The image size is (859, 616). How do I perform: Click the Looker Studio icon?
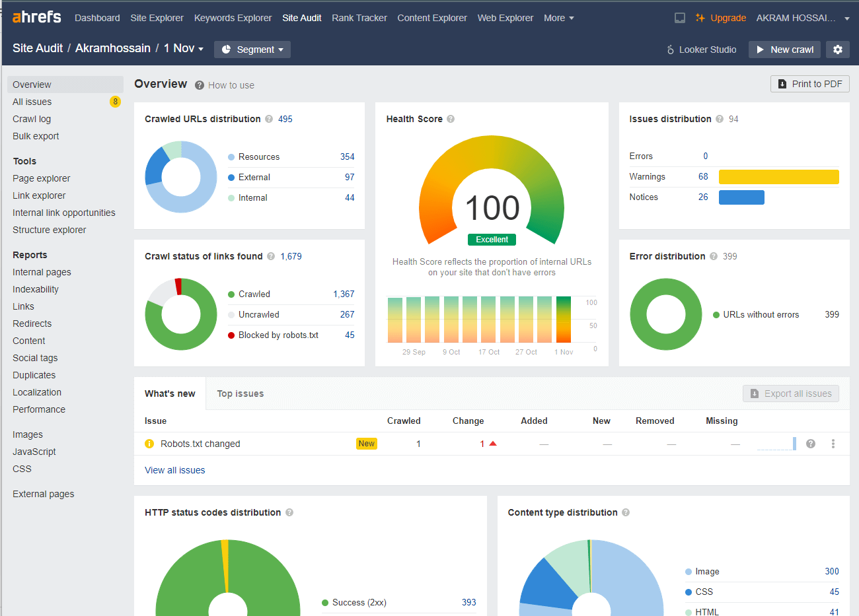point(670,50)
